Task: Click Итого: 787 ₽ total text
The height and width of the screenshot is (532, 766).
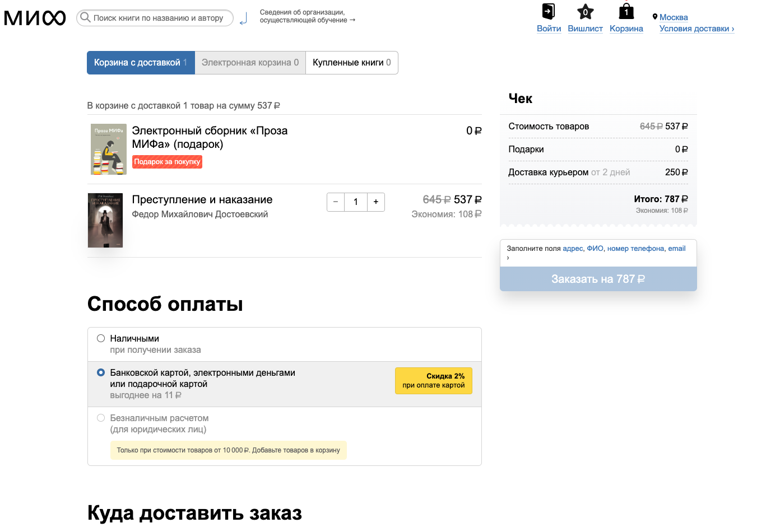Action: click(661, 199)
